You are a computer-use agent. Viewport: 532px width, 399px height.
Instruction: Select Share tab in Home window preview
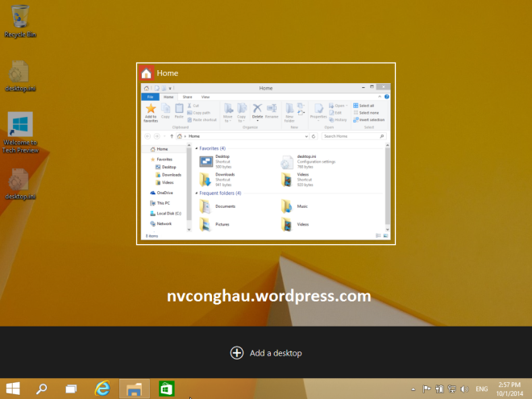[x=187, y=97]
